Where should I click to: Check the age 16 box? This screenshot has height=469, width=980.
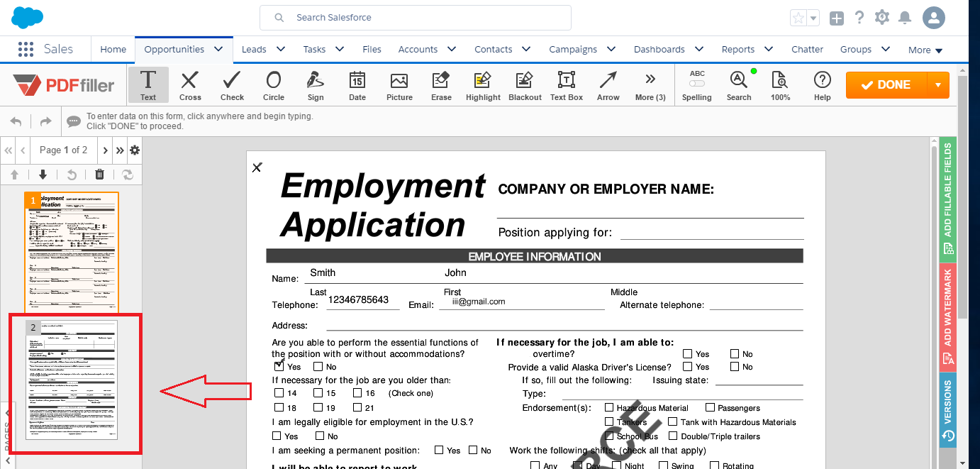pos(357,393)
